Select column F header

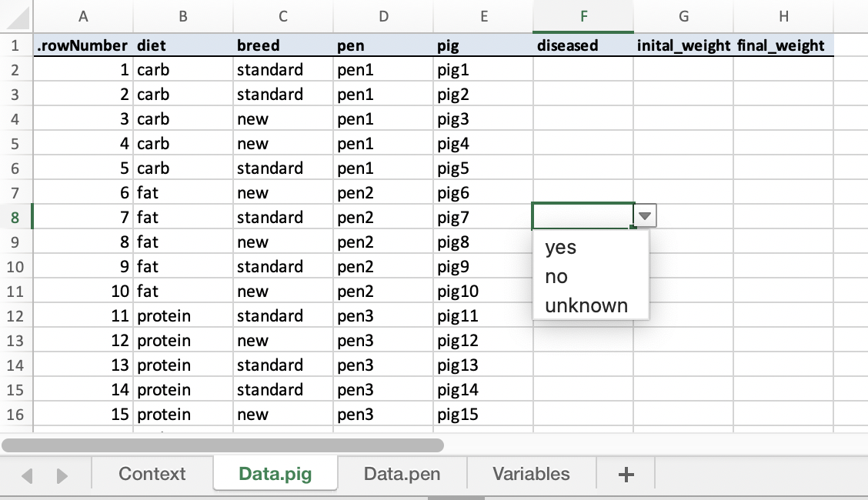point(583,16)
